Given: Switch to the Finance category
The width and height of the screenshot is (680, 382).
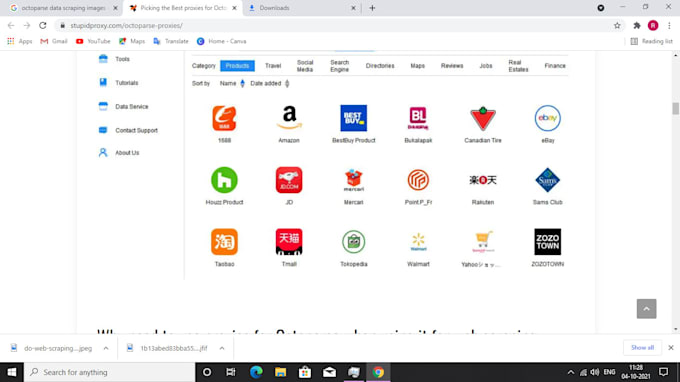Looking at the screenshot, I should (x=555, y=65).
